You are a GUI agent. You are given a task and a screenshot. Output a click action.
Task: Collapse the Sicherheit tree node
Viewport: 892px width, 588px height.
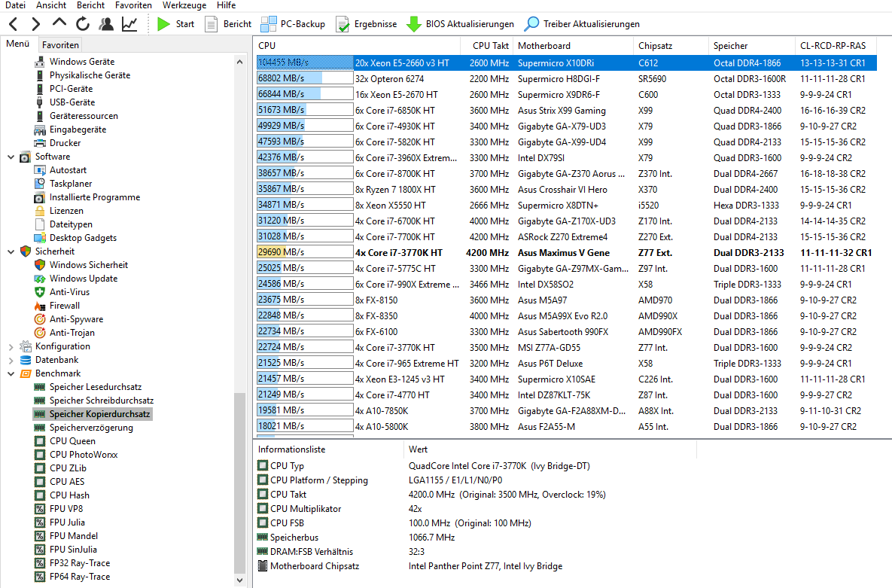pos(11,251)
